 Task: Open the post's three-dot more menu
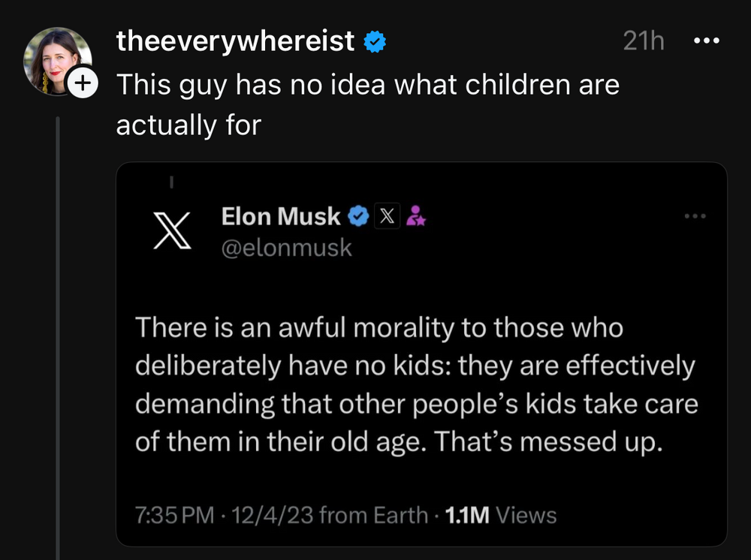[706, 41]
